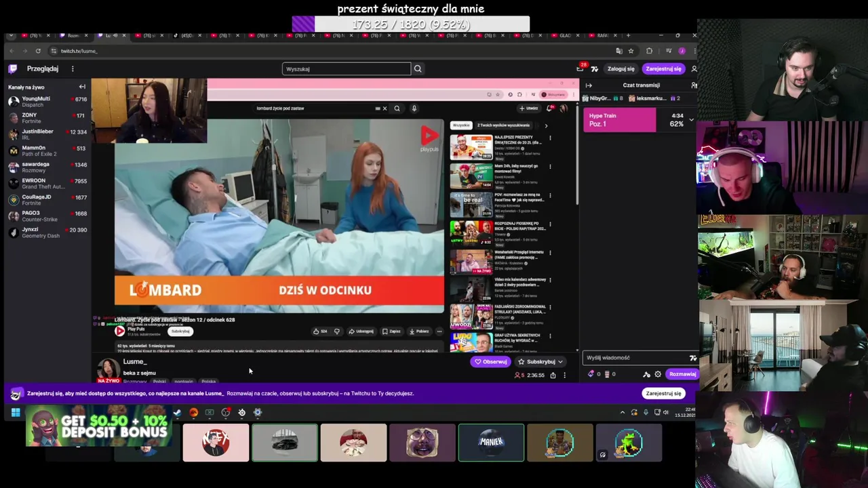Image resolution: width=868 pixels, height=488 pixels.
Task: Open the Chrome profile avatar
Action: pos(682,51)
